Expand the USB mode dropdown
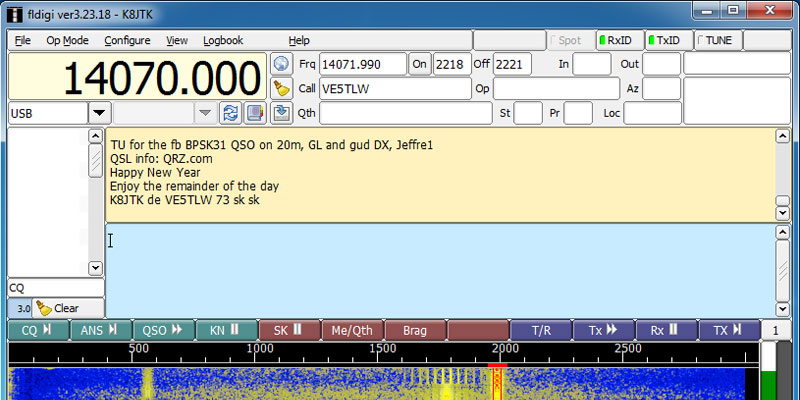The image size is (800, 400). [x=99, y=113]
